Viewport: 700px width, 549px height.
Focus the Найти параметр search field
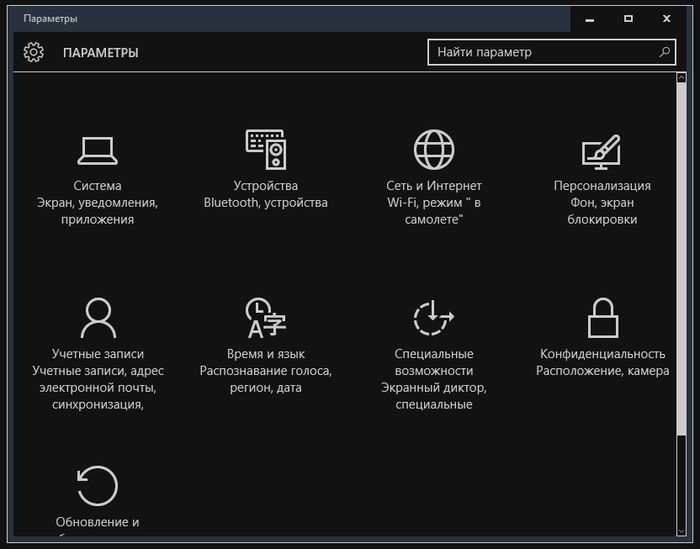[x=545, y=52]
